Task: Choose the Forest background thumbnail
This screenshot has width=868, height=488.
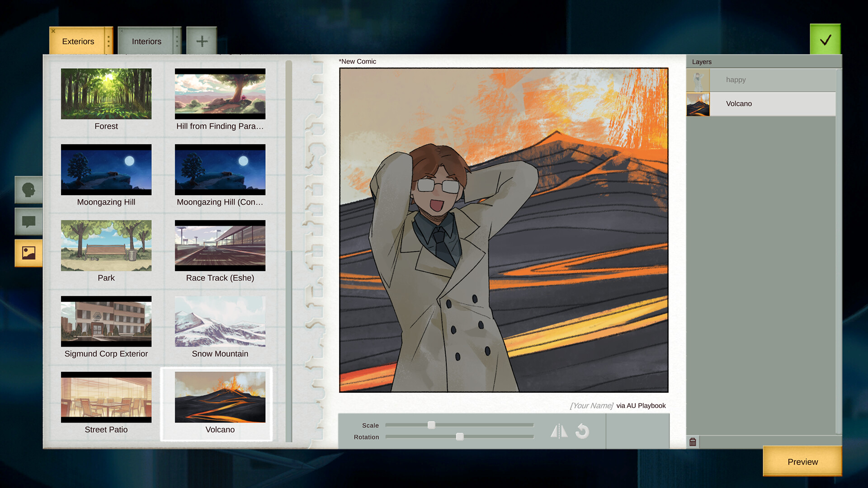Action: pos(106,94)
